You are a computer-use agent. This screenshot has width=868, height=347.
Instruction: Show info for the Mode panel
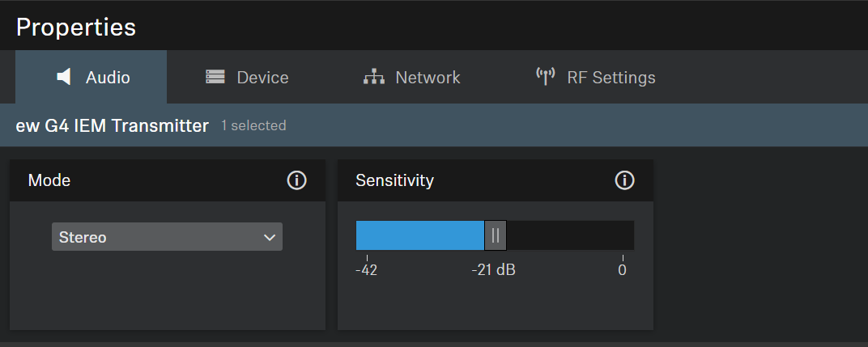[296, 180]
